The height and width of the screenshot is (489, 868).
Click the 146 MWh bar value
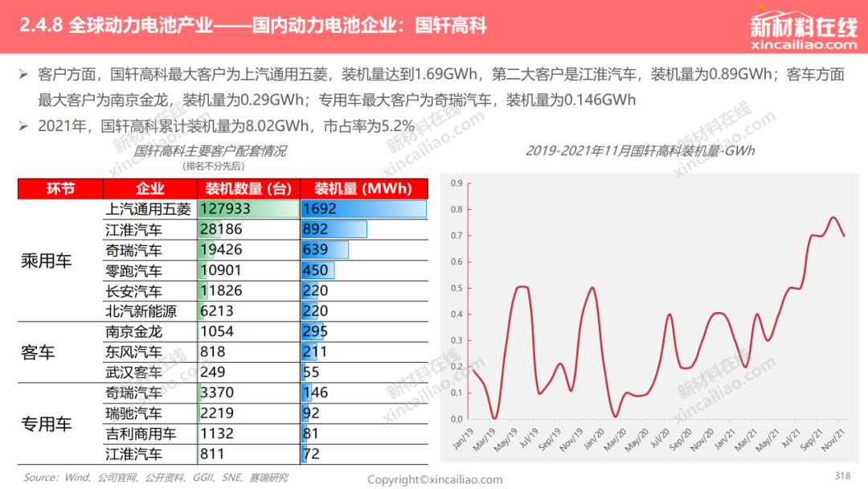[316, 392]
